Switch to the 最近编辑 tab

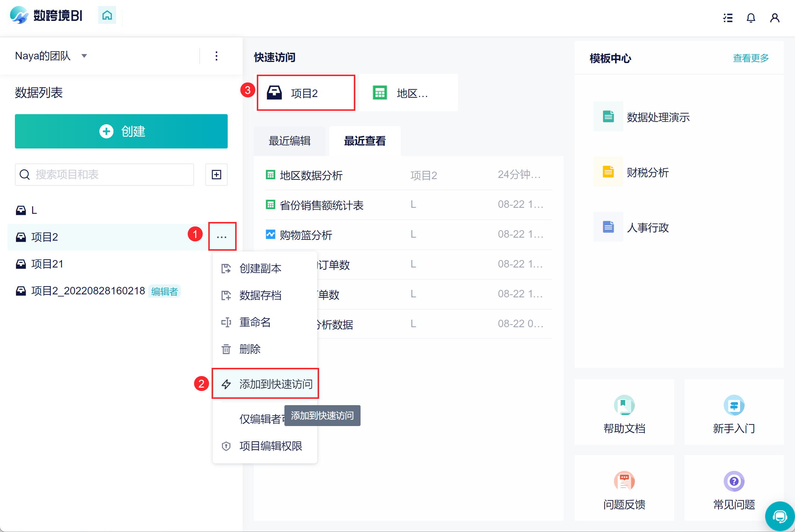point(290,141)
